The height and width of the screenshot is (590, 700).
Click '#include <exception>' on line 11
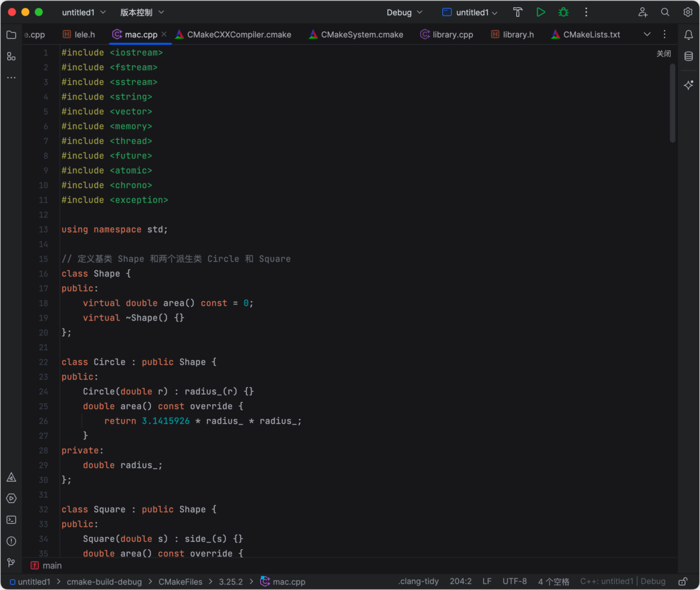[114, 199]
